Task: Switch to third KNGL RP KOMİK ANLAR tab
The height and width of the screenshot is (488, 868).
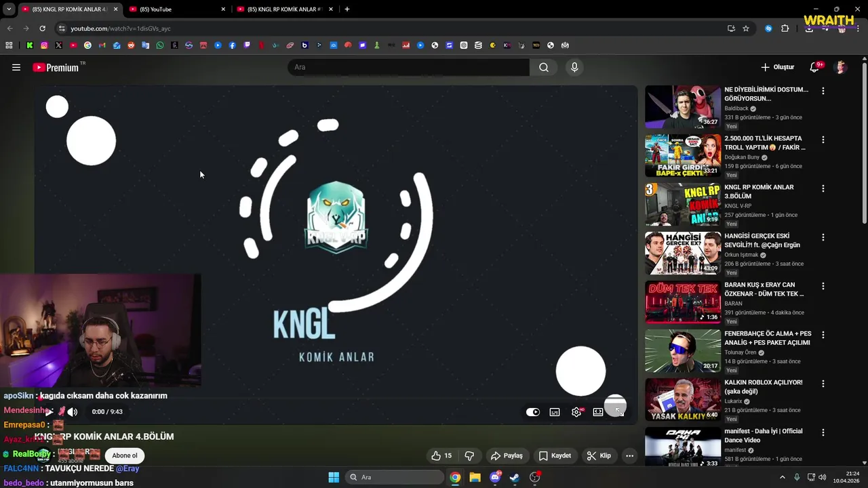Action: tap(285, 9)
